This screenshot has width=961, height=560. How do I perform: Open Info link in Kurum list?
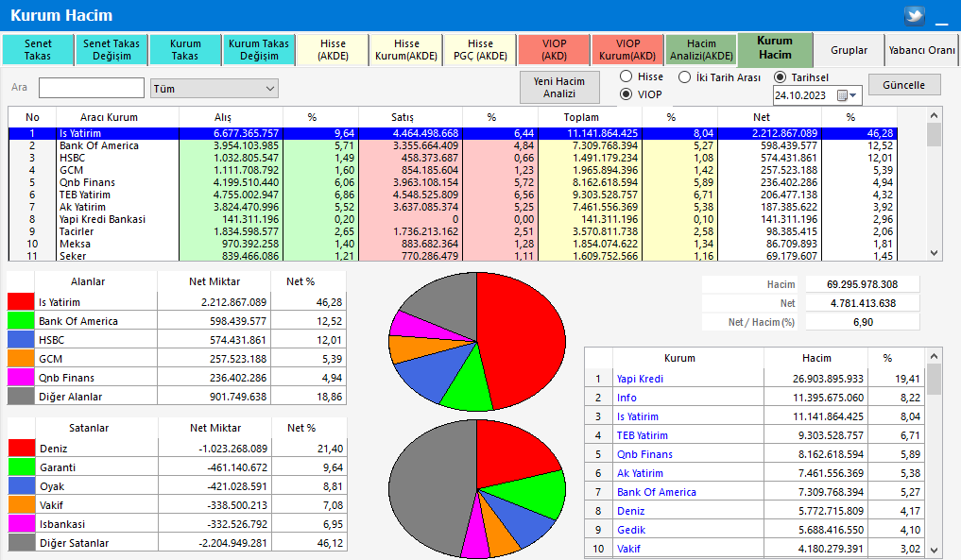(626, 398)
